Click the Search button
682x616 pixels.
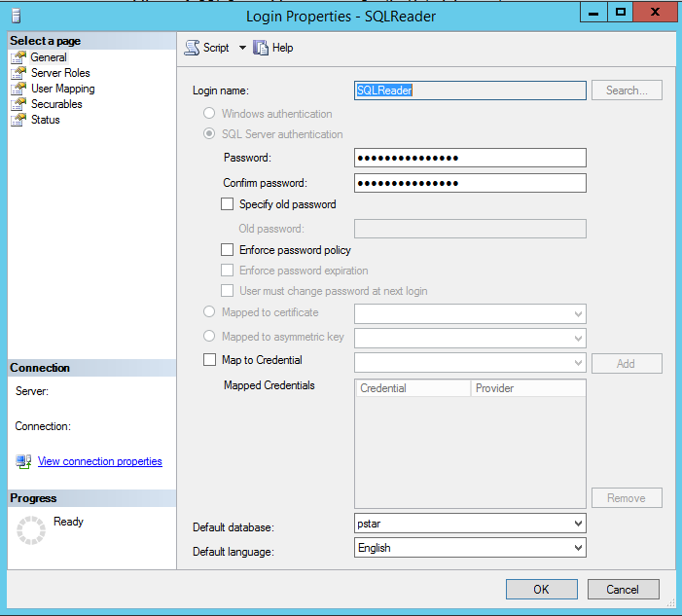click(627, 91)
